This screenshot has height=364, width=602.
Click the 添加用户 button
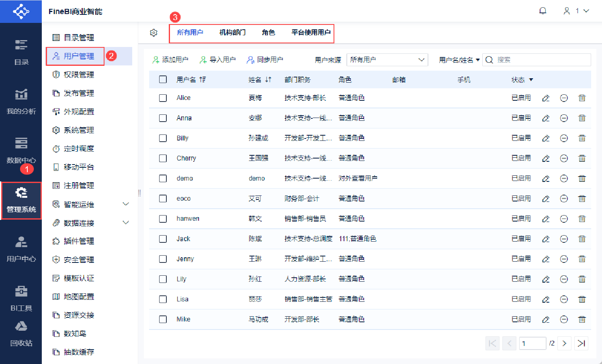coord(170,60)
